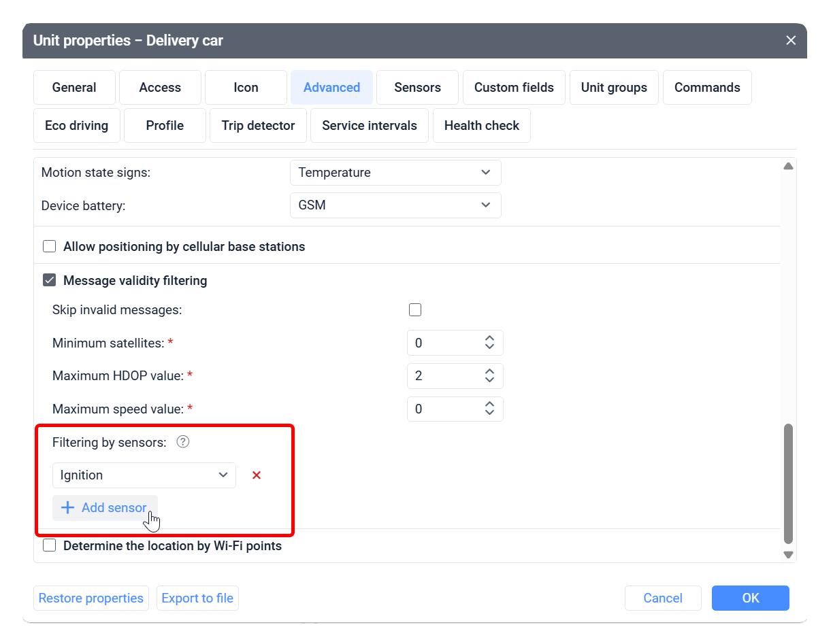833x644 pixels.
Task: Click the scrollbar up arrow
Action: pyautogui.click(x=788, y=165)
